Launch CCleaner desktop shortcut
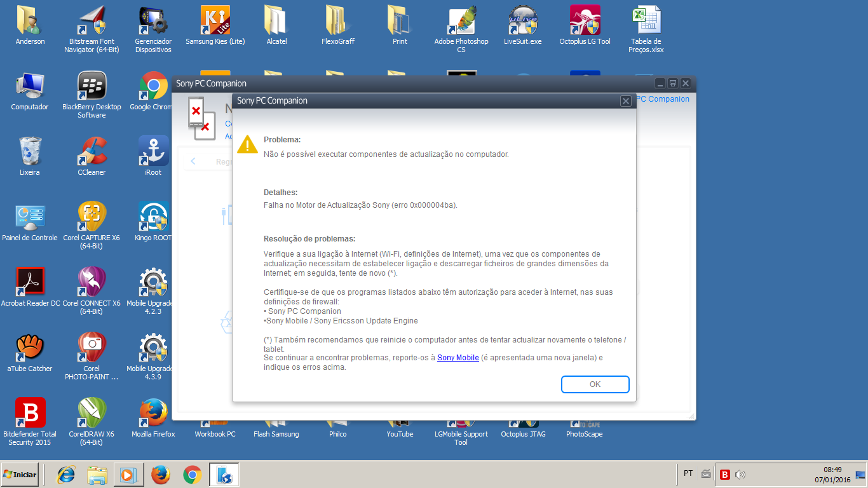The image size is (868, 488). [x=92, y=157]
